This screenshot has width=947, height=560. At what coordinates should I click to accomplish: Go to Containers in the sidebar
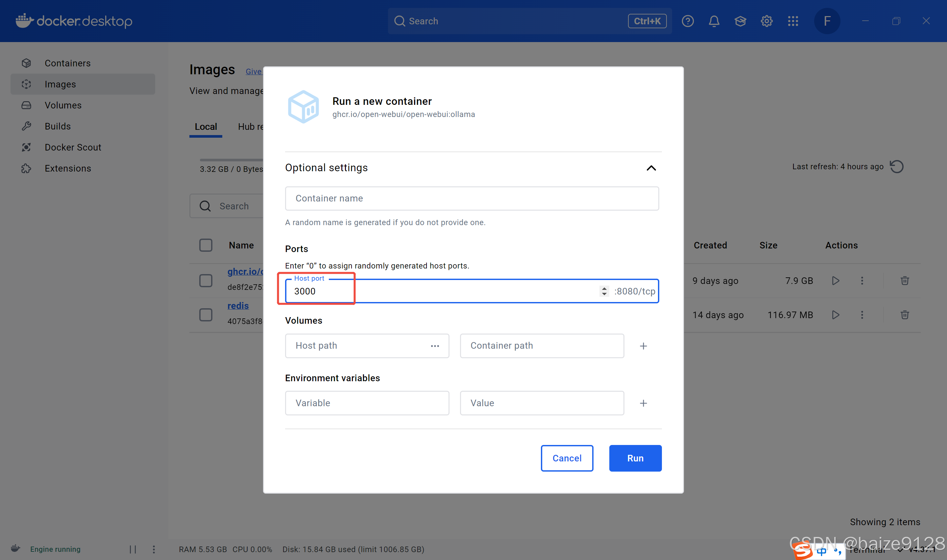pyautogui.click(x=83, y=63)
